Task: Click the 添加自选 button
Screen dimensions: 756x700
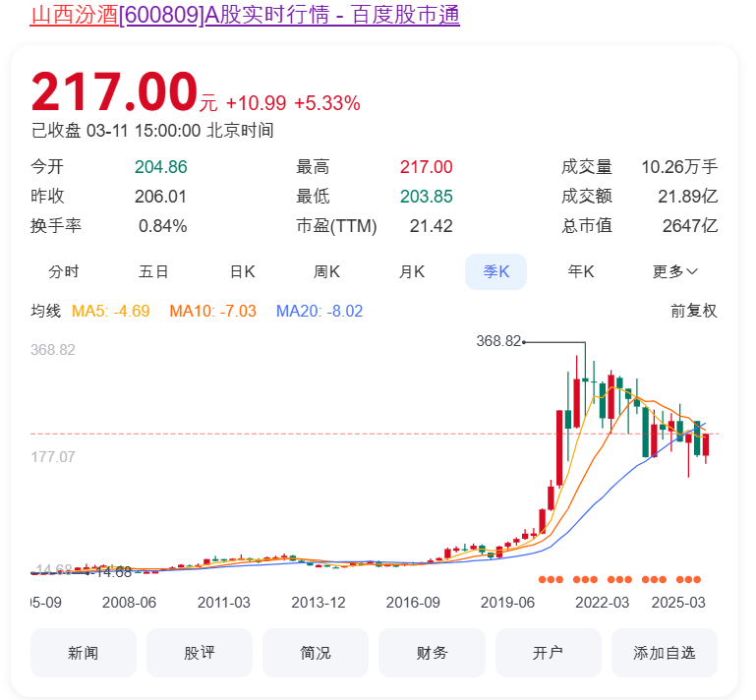Action: (665, 653)
